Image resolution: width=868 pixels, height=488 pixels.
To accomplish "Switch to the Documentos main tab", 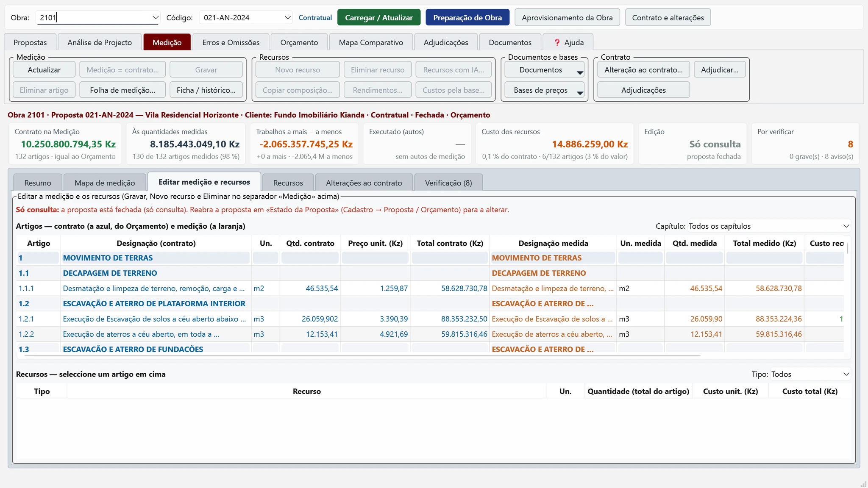I will (510, 42).
